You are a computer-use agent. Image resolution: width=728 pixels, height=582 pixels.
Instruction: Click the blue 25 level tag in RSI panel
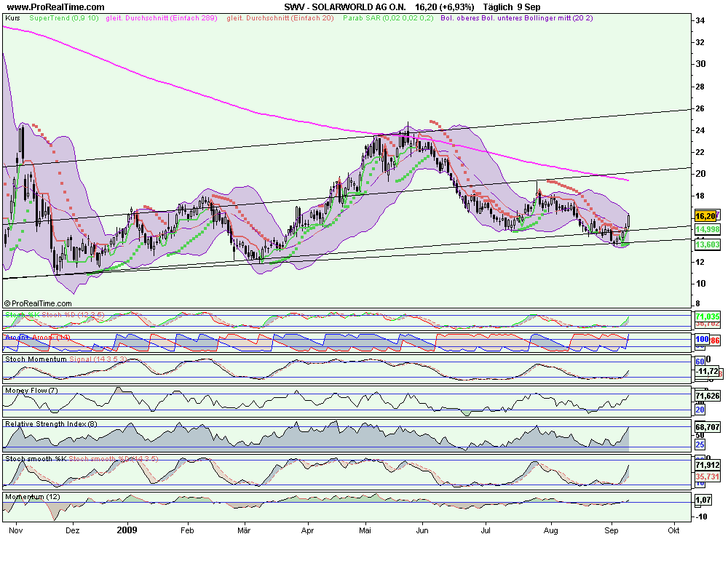[x=700, y=445]
